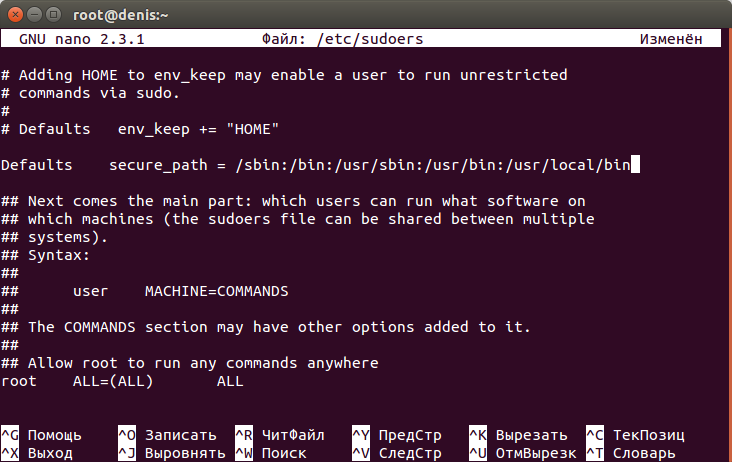The image size is (732, 462).
Task: Click the ^W Поиск shortcut
Action: pyautogui.click(x=271, y=453)
